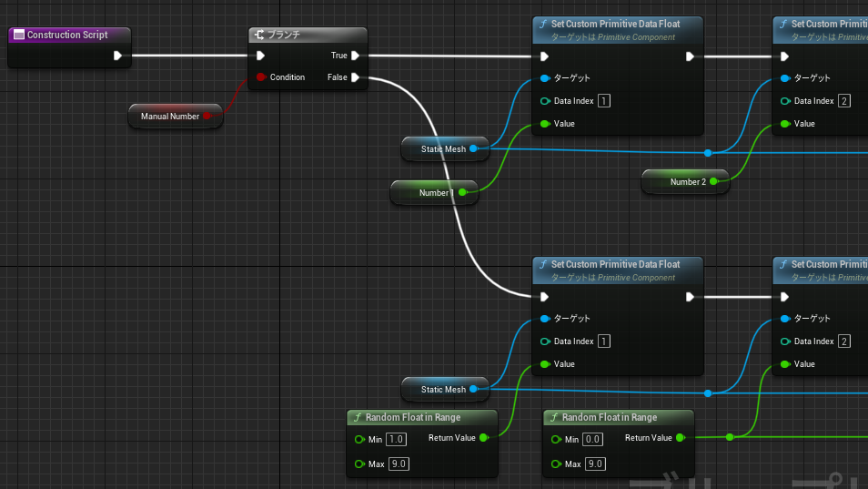Click the branch icon beside ブランチ
The width and height of the screenshot is (868, 489).
tap(259, 35)
